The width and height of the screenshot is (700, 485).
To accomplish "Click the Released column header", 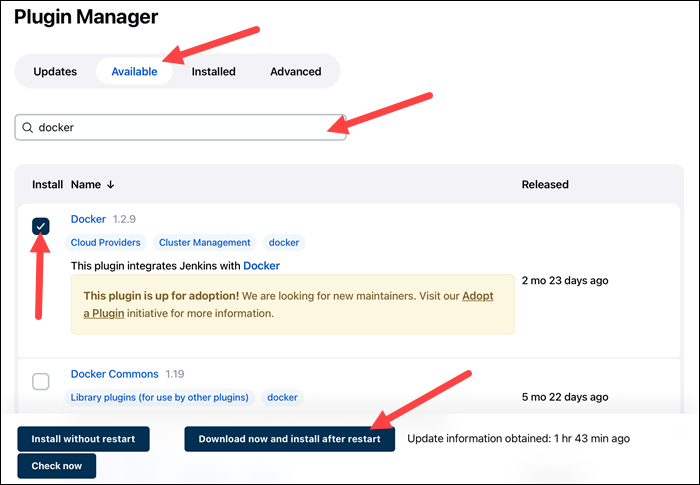I will click(545, 184).
